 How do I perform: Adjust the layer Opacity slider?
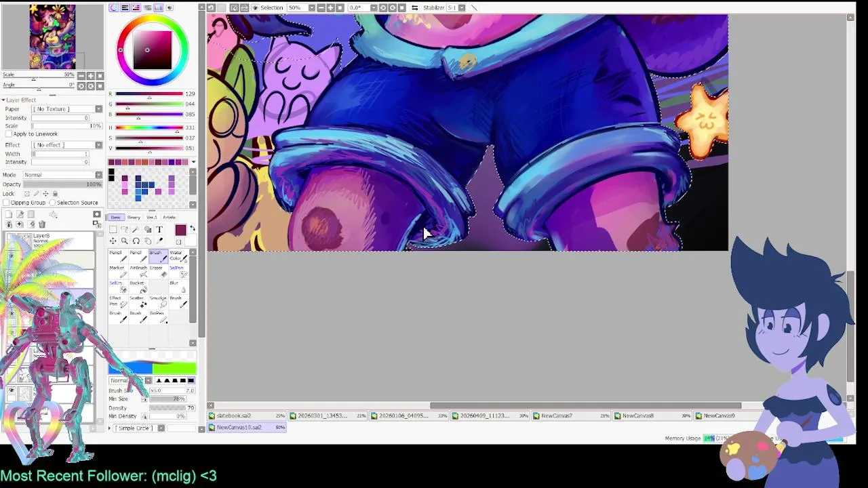[62, 184]
